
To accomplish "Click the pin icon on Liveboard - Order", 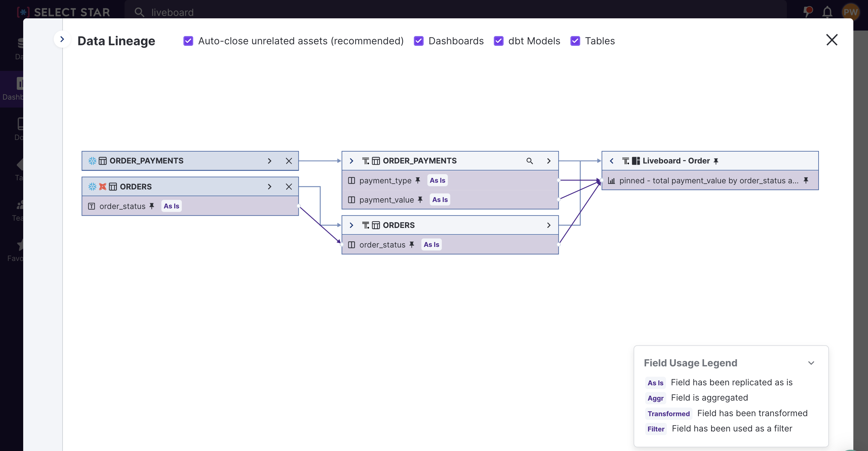I will coord(716,161).
